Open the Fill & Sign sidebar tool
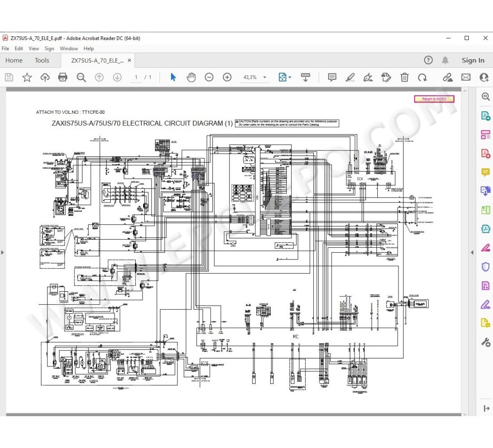 point(486,304)
